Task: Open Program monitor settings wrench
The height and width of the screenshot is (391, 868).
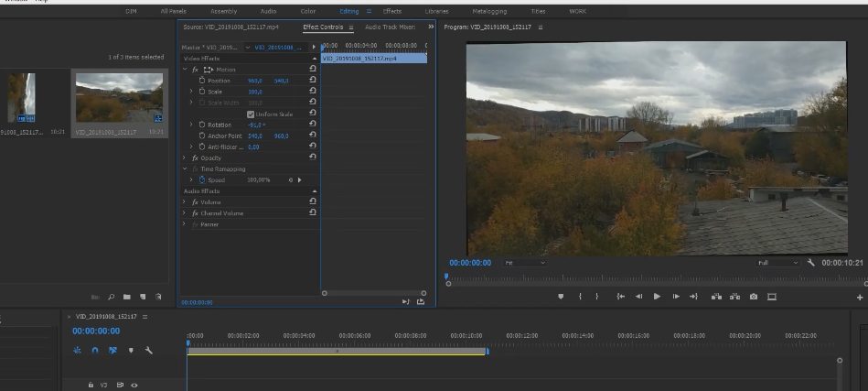Action: tap(811, 263)
